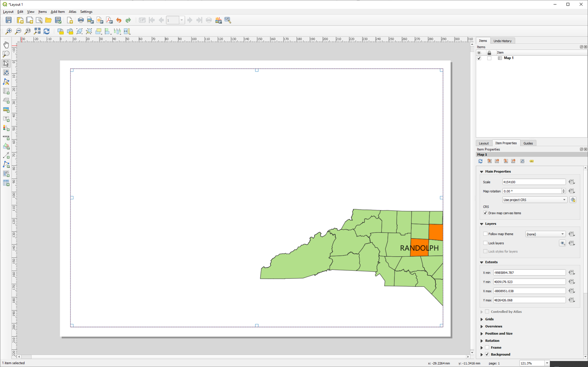
Task: Enable the Lock layers checkbox
Action: tap(485, 243)
